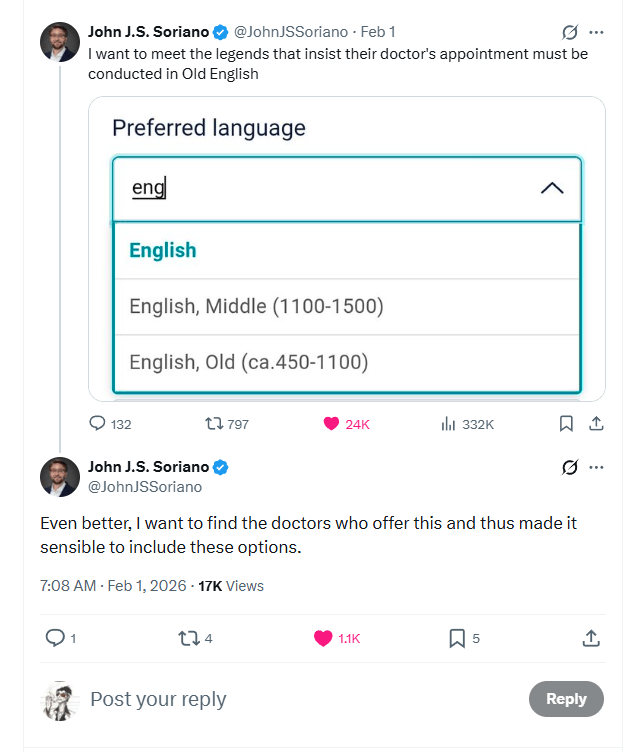Screen dimensions: 644x752
Task: Unlike the first post with 24K likes
Action: pyautogui.click(x=331, y=424)
